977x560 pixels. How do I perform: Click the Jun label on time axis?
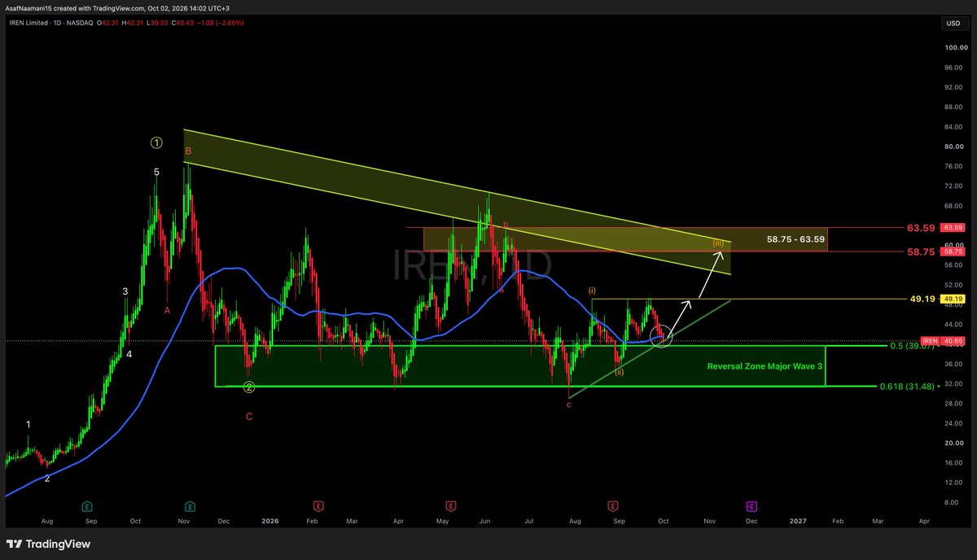485,520
